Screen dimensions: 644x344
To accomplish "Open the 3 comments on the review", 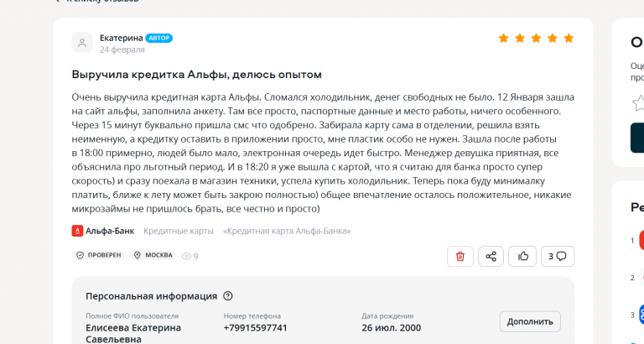I will [558, 257].
